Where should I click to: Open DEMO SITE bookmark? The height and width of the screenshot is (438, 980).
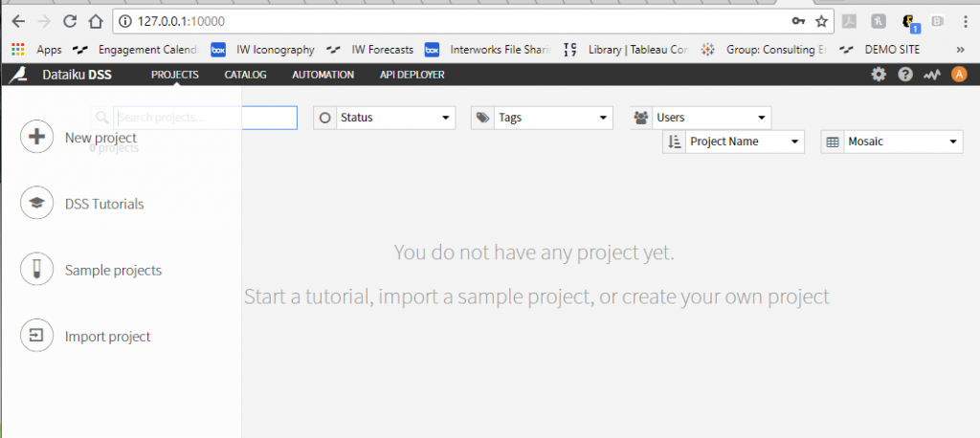click(x=880, y=50)
